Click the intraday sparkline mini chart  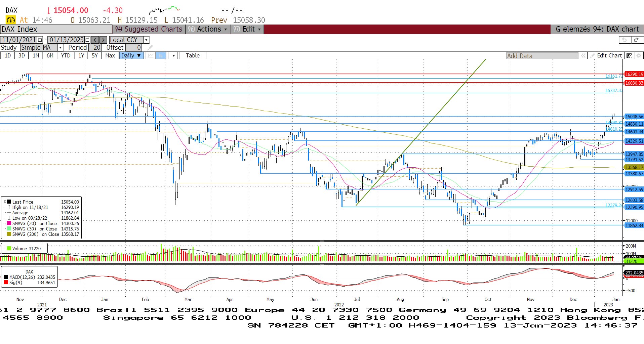(164, 10)
